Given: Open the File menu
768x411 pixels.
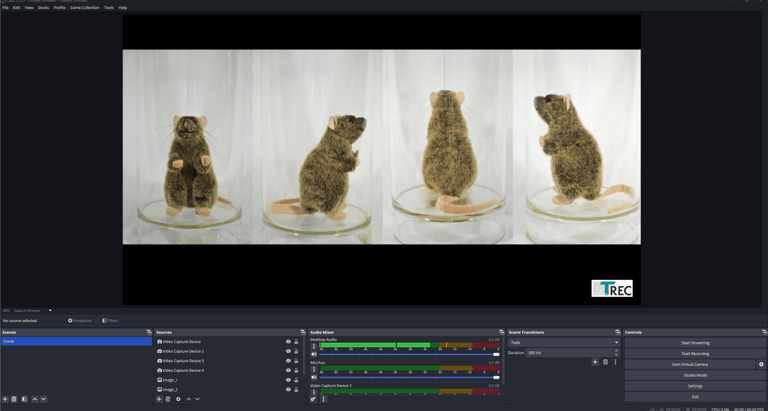Looking at the screenshot, I should pos(5,8).
